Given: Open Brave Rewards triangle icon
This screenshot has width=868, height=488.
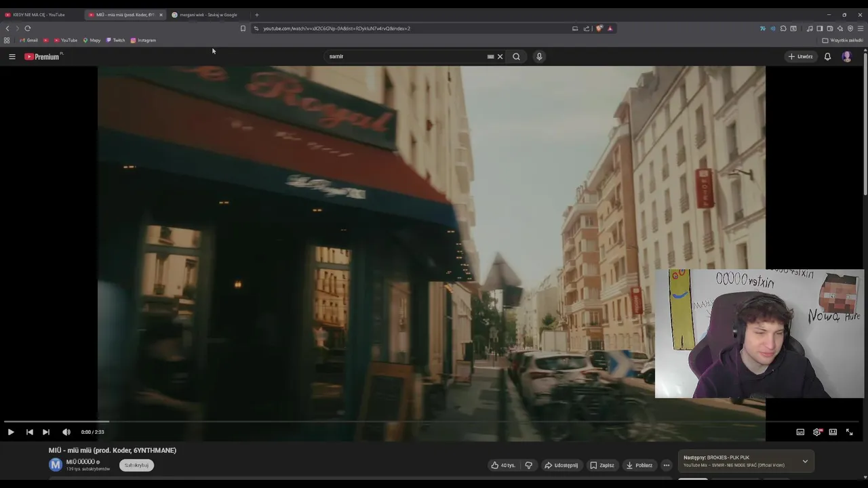Looking at the screenshot, I should [x=610, y=28].
